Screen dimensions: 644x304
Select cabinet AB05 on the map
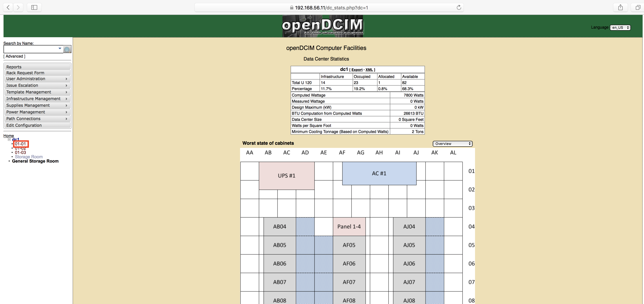(x=279, y=245)
